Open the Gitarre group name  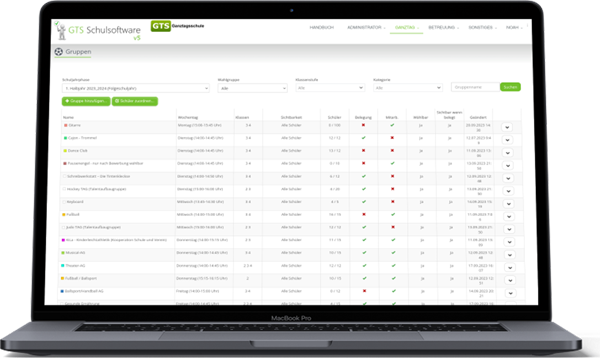click(x=75, y=125)
